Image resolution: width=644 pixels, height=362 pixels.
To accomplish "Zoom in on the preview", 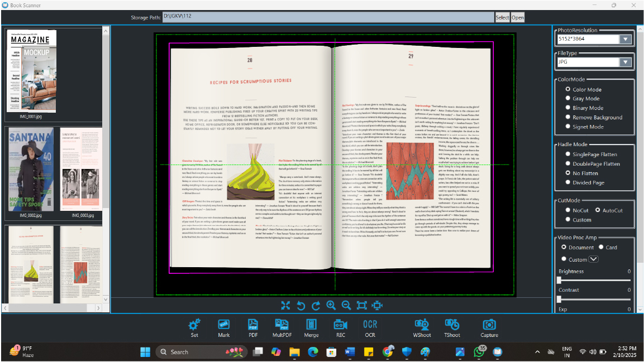I will coord(331,305).
